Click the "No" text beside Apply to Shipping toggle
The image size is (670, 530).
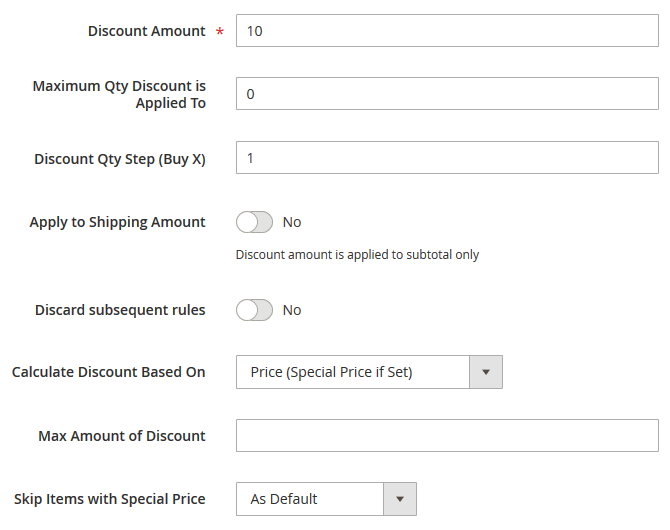(292, 222)
